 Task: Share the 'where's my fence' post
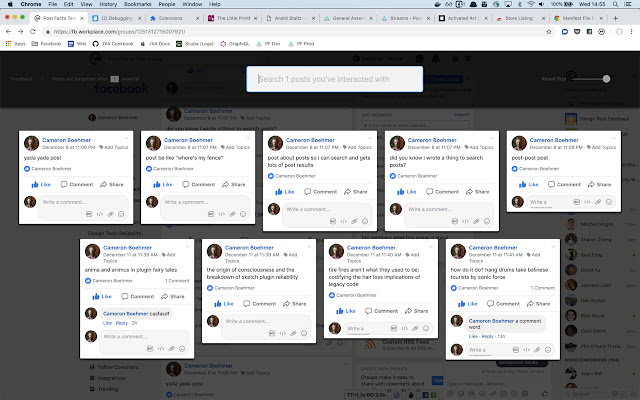[234, 184]
